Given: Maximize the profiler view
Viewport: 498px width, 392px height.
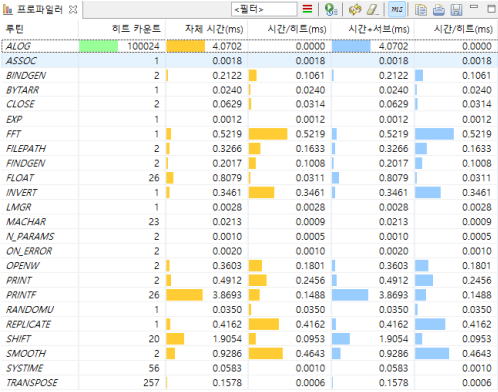Looking at the screenshot, I should point(491,8).
